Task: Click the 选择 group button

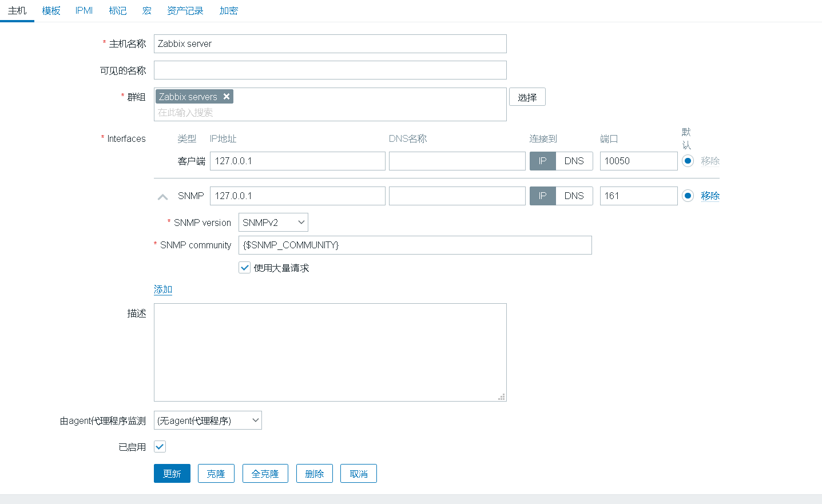Action: point(527,97)
